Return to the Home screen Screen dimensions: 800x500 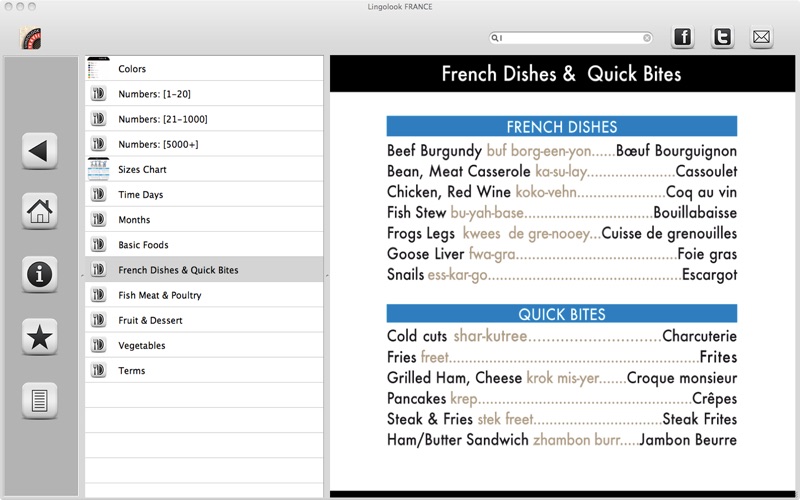pos(40,212)
